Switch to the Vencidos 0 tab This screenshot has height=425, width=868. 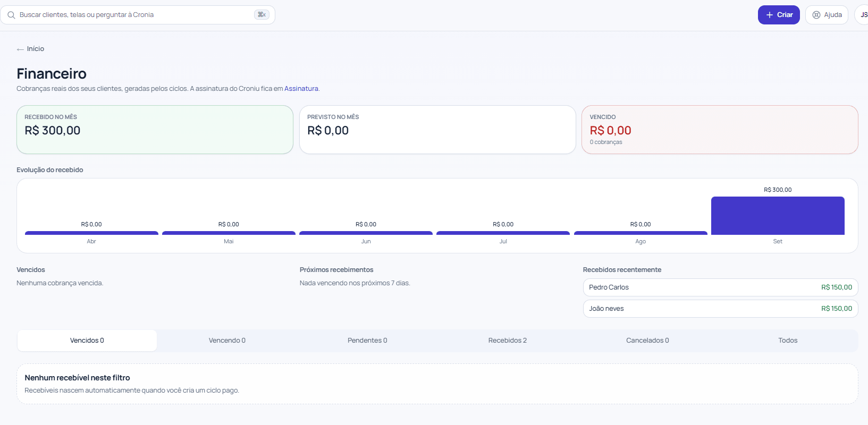point(87,341)
